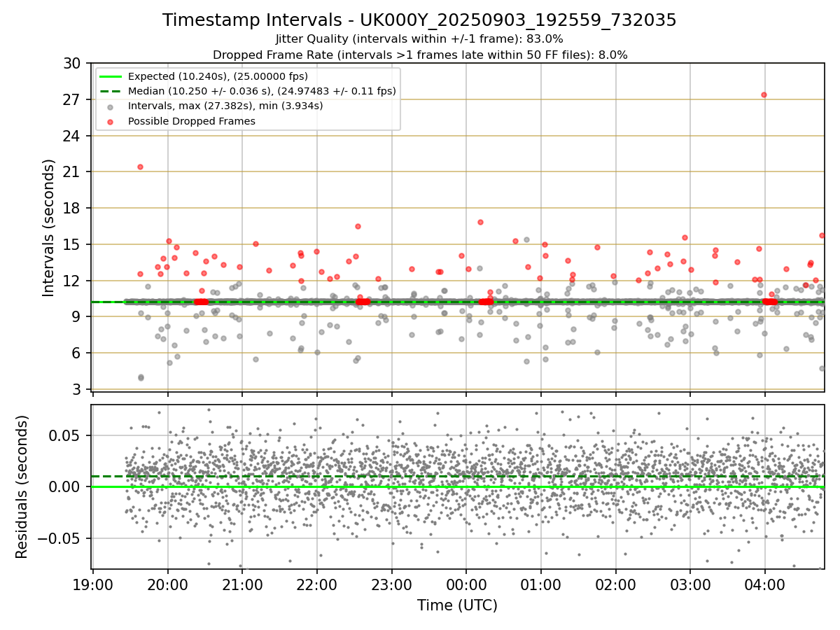Click the residuals tick label '0.00'

point(66,486)
